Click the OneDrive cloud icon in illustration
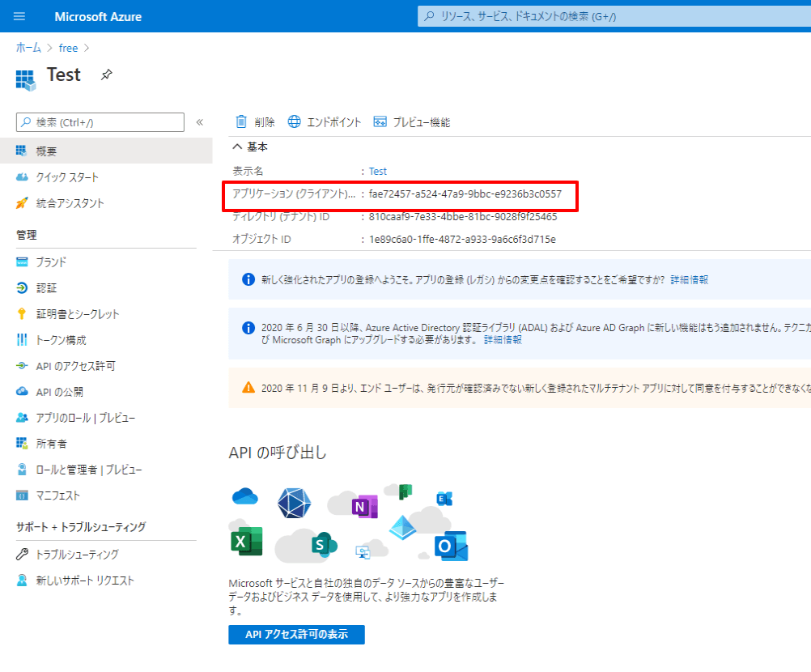This screenshot has height=672, width=811. point(245,496)
